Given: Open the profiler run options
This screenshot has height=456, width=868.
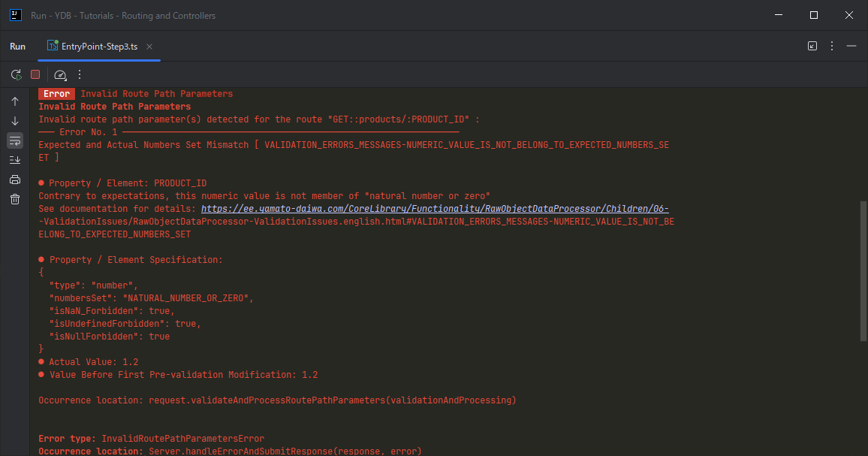Looking at the screenshot, I should [x=60, y=74].
